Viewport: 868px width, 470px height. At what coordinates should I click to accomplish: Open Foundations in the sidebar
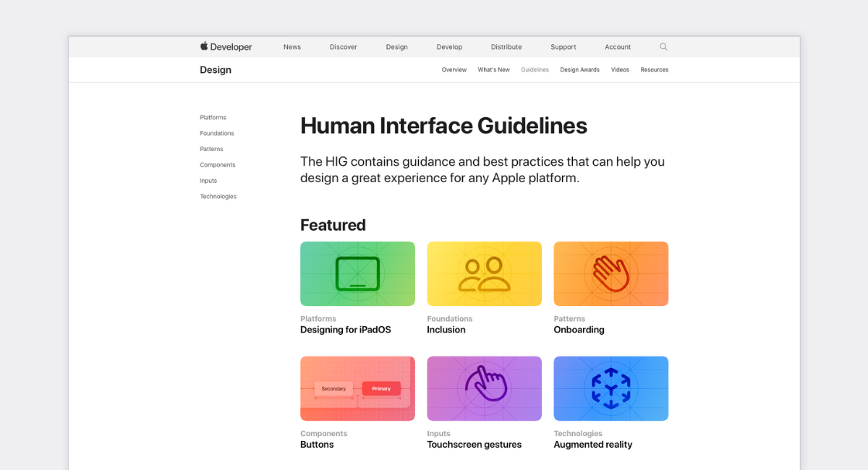(217, 133)
